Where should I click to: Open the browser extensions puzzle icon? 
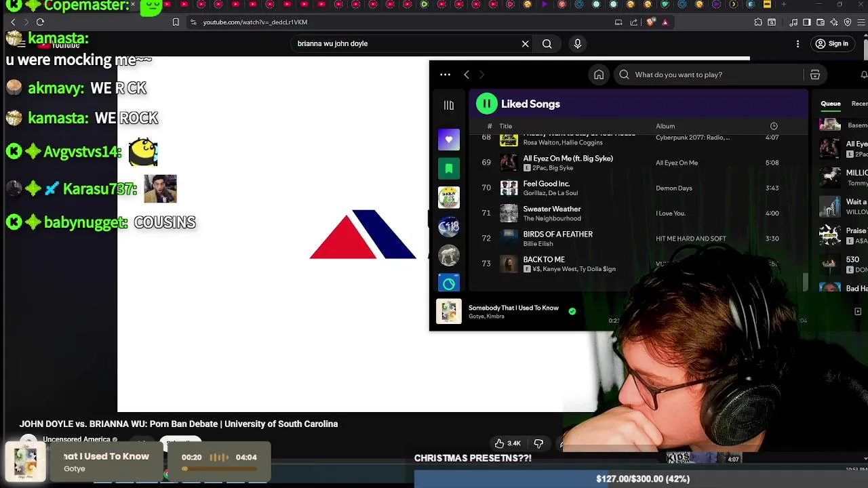(x=758, y=22)
